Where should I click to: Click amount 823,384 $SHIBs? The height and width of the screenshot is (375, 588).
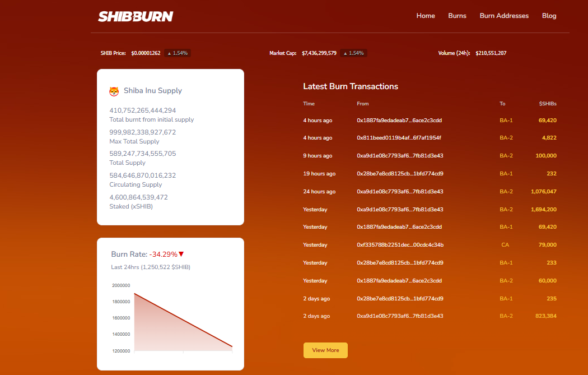pyautogui.click(x=546, y=316)
